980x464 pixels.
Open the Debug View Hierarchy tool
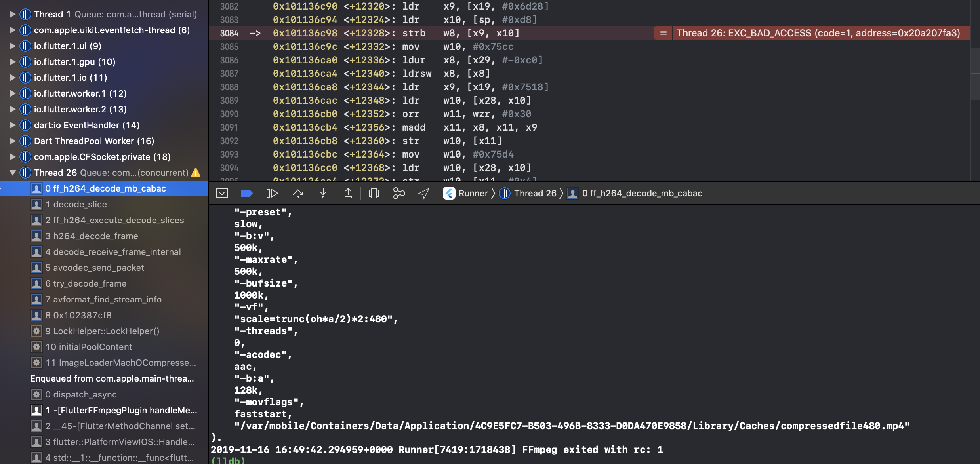point(374,193)
